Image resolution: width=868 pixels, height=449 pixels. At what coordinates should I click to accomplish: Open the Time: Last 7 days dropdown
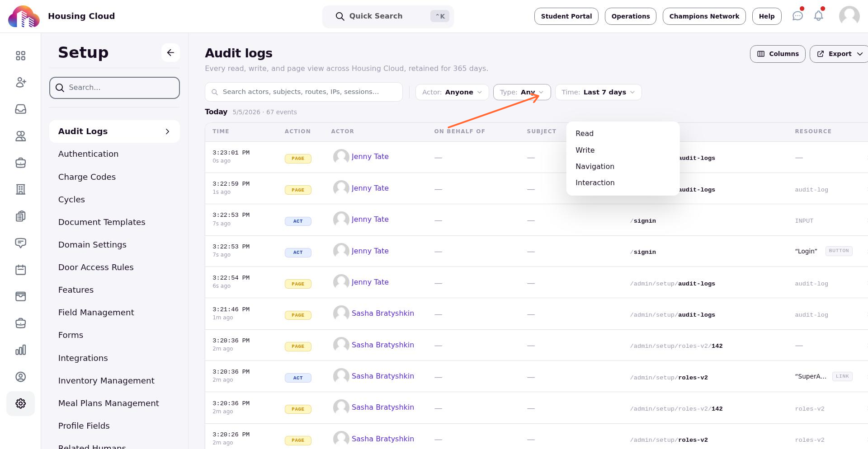pyautogui.click(x=598, y=92)
